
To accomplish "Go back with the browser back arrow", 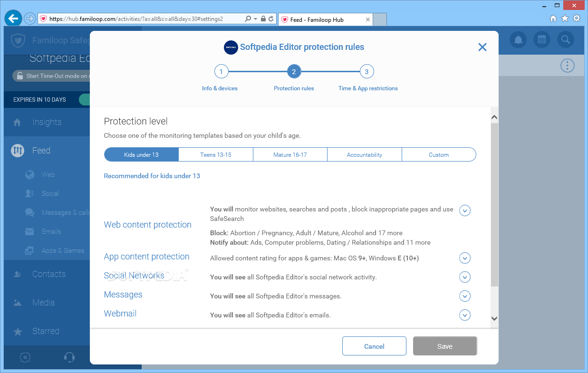I will (x=13, y=19).
